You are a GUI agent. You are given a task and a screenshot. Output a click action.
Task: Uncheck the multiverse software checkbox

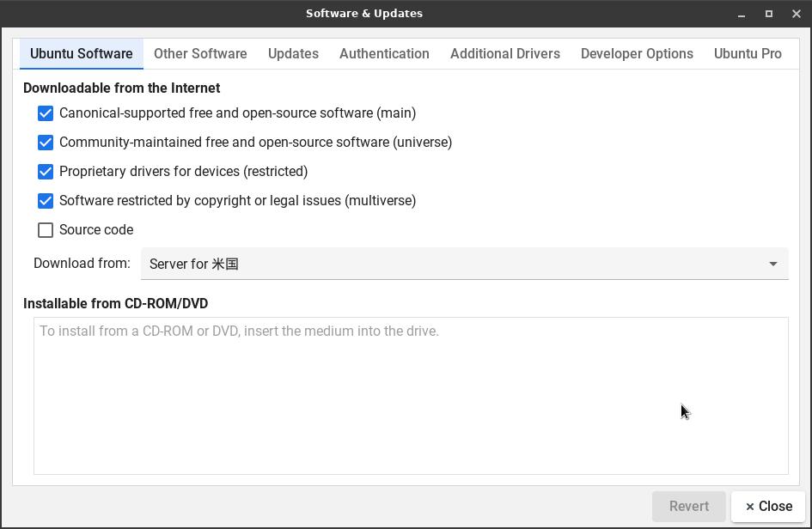click(46, 201)
